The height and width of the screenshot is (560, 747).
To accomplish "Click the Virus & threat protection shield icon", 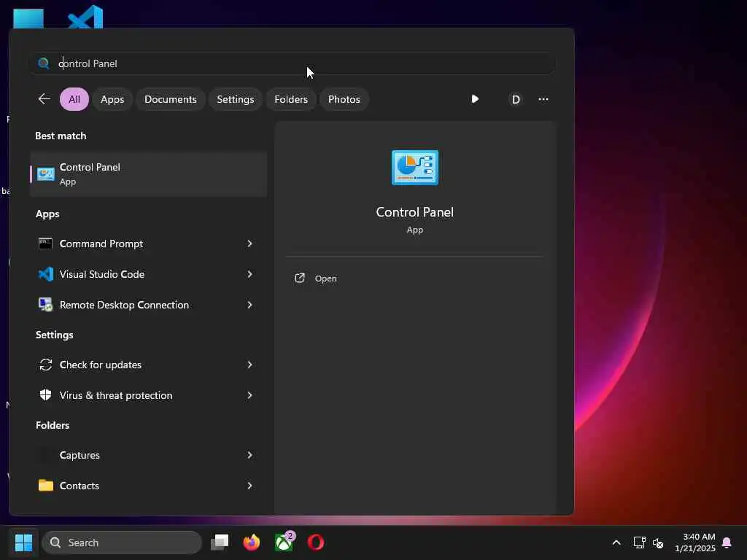I will (46, 394).
